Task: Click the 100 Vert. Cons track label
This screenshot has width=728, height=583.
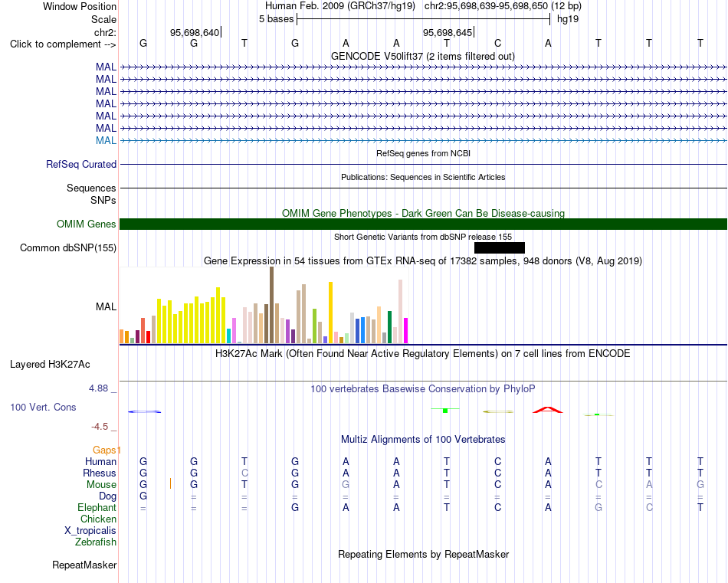Action: coord(43,407)
